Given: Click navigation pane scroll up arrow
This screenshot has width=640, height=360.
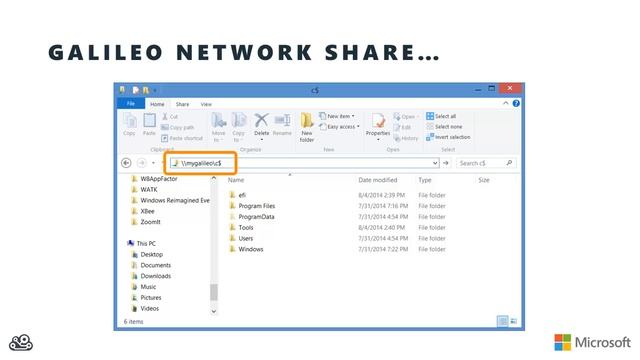Looking at the screenshot, I should click(213, 178).
